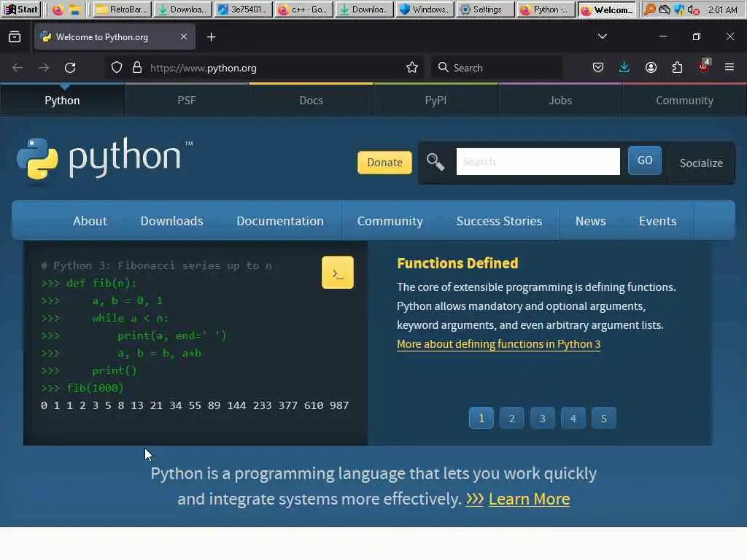Image resolution: width=747 pixels, height=560 pixels.
Task: Open the About menu
Action: coord(90,221)
